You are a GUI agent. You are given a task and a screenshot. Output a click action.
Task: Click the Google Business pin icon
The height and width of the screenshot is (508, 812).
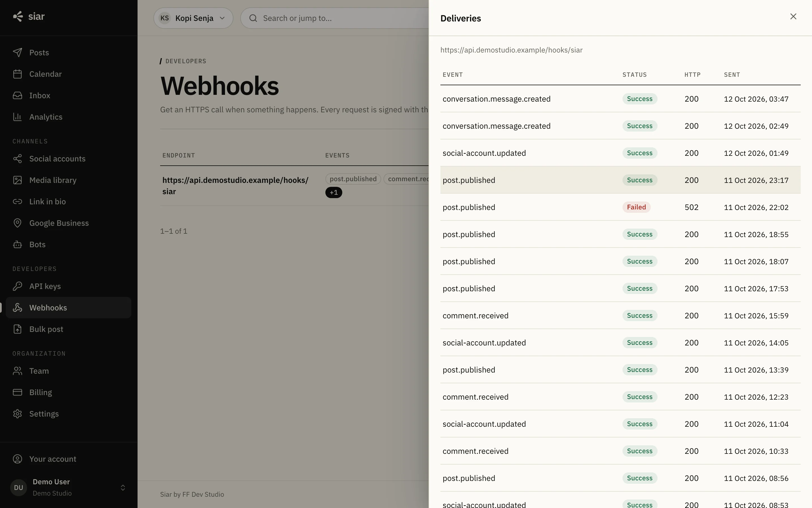(x=17, y=223)
